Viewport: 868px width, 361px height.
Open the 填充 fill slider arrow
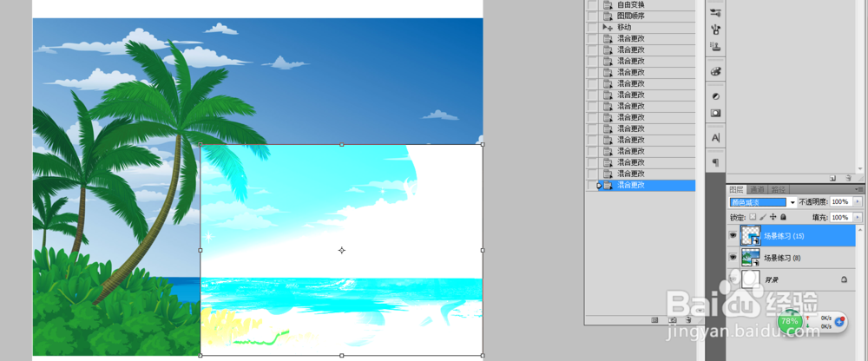pos(858,218)
